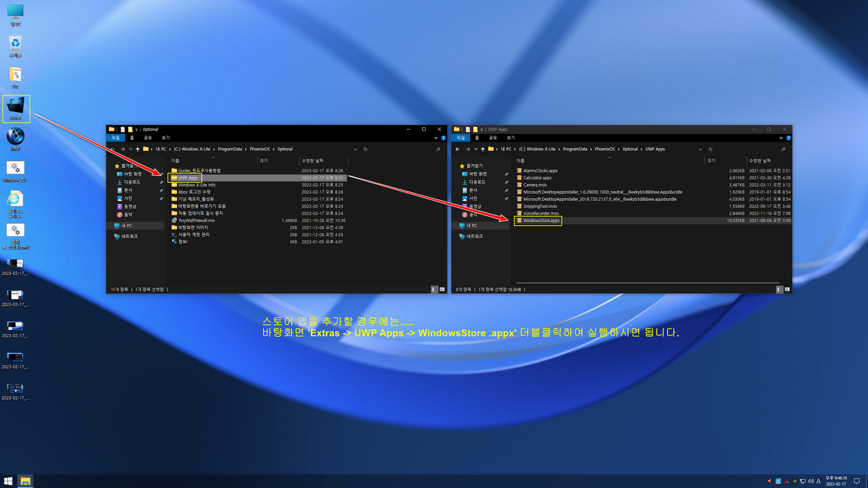The width and height of the screenshot is (868, 488).
Task: Open the Info! globe desktop icon
Action: point(15,139)
